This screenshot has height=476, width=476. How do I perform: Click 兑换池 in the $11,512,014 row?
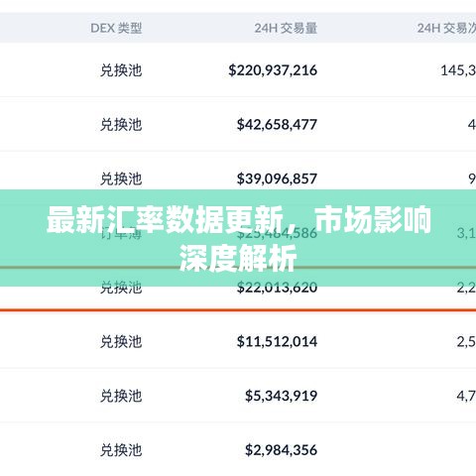tap(121, 341)
